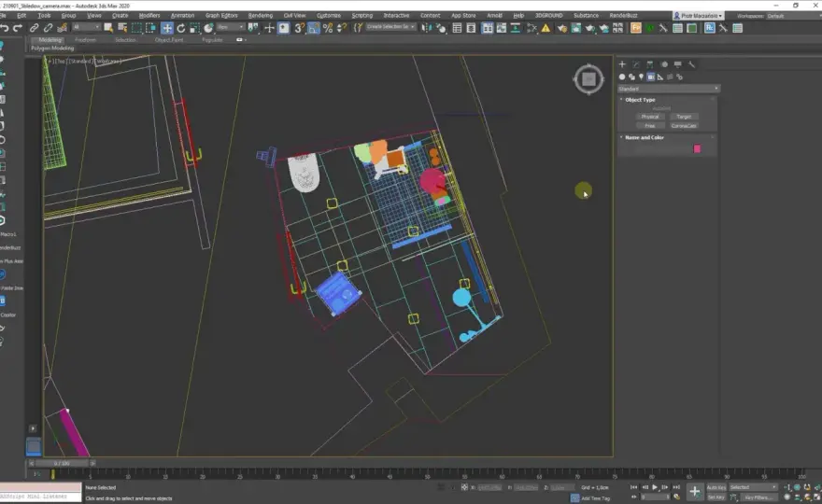The width and height of the screenshot is (822, 504).
Task: Open the Selection Filter dropdown set to All
Action: tap(86, 27)
